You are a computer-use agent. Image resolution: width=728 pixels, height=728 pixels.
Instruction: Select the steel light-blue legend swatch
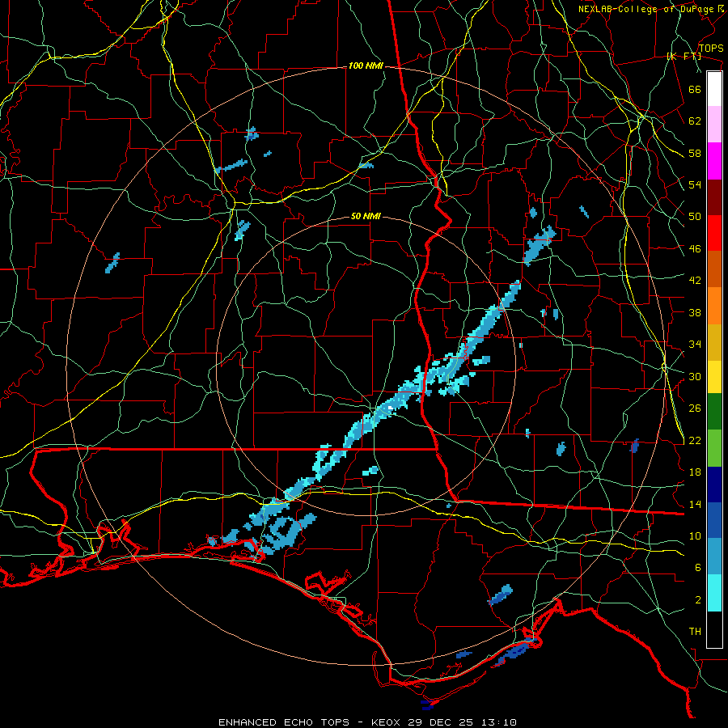click(x=714, y=556)
